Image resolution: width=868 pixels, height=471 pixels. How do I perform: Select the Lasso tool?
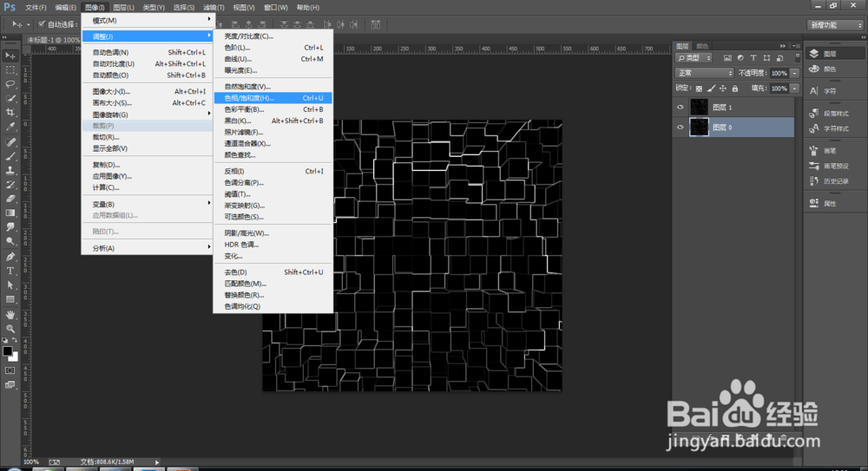[x=10, y=84]
